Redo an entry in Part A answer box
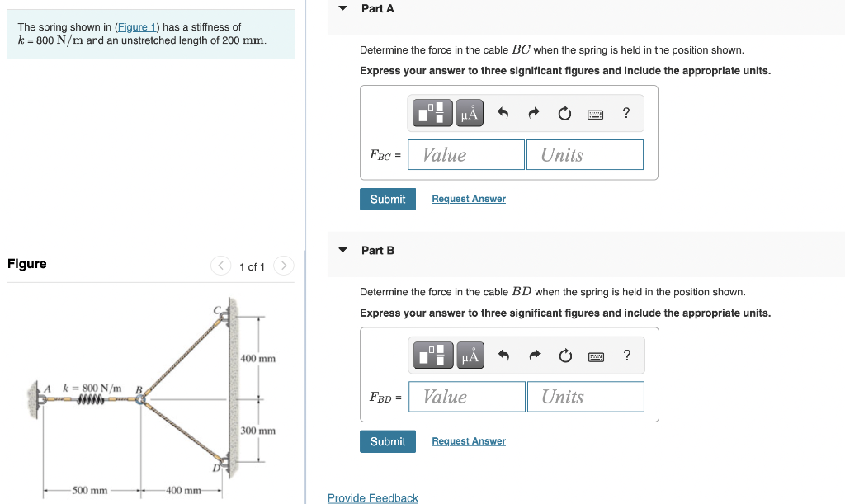The width and height of the screenshot is (845, 504). pos(534,113)
